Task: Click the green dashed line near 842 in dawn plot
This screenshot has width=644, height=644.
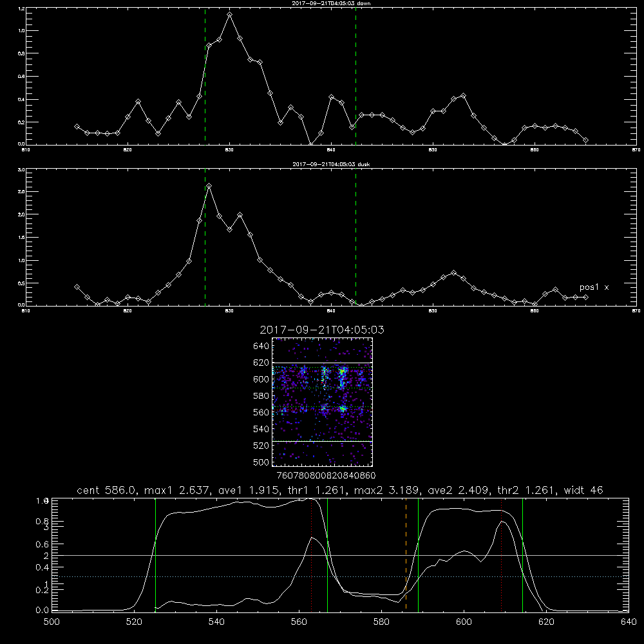Action: point(355,77)
